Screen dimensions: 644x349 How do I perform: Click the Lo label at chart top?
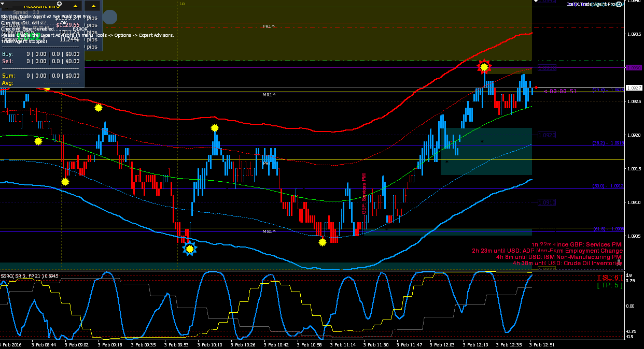[182, 4]
